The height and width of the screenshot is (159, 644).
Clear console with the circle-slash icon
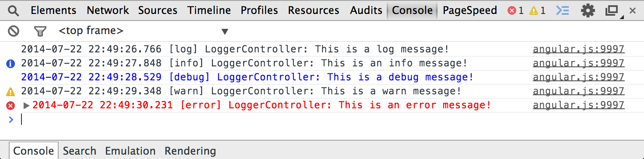pos(14,31)
